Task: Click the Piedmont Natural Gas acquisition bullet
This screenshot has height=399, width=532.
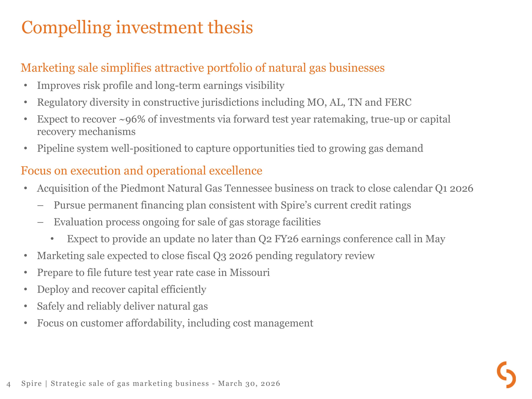Action: coord(255,188)
